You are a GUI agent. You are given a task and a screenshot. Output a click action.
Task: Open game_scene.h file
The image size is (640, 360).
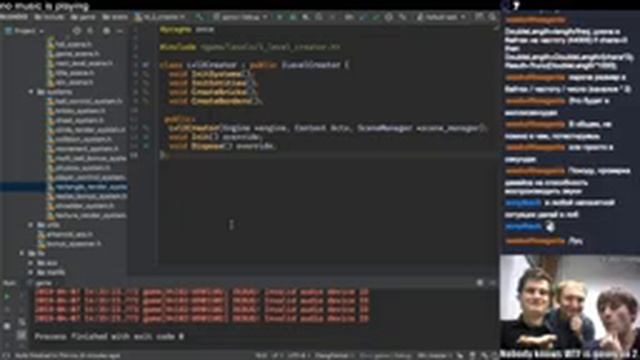pyautogui.click(x=73, y=54)
